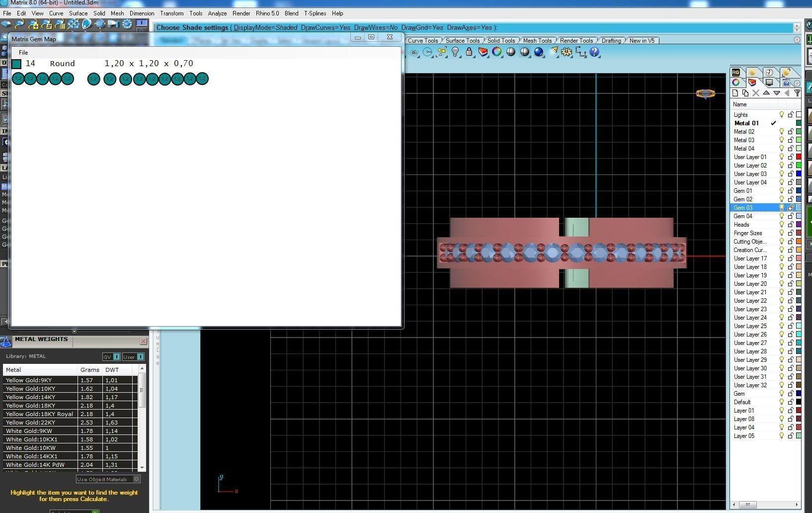The image size is (812, 513).
Task: Click the padlock icon in the toolbar
Action: (469, 52)
